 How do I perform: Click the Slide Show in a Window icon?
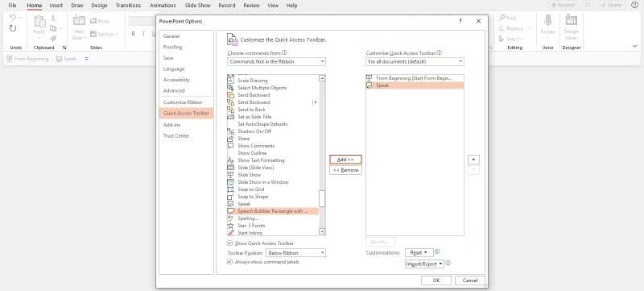pos(230,182)
